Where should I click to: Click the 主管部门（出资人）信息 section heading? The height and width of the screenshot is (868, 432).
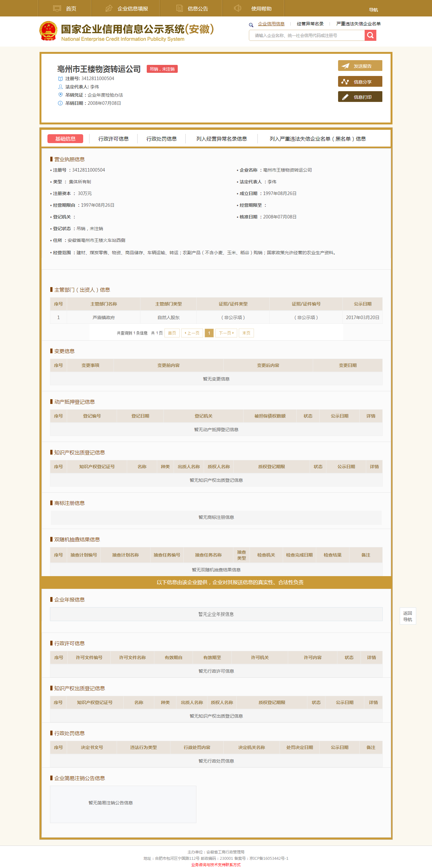point(82,290)
